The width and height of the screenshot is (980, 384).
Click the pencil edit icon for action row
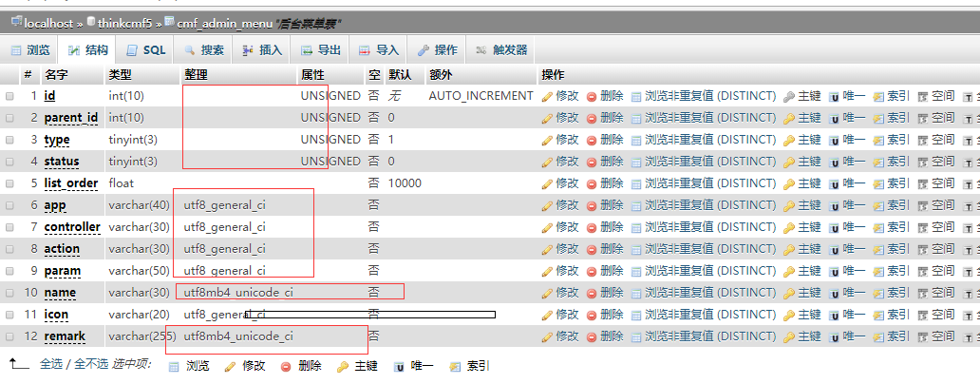pyautogui.click(x=547, y=250)
